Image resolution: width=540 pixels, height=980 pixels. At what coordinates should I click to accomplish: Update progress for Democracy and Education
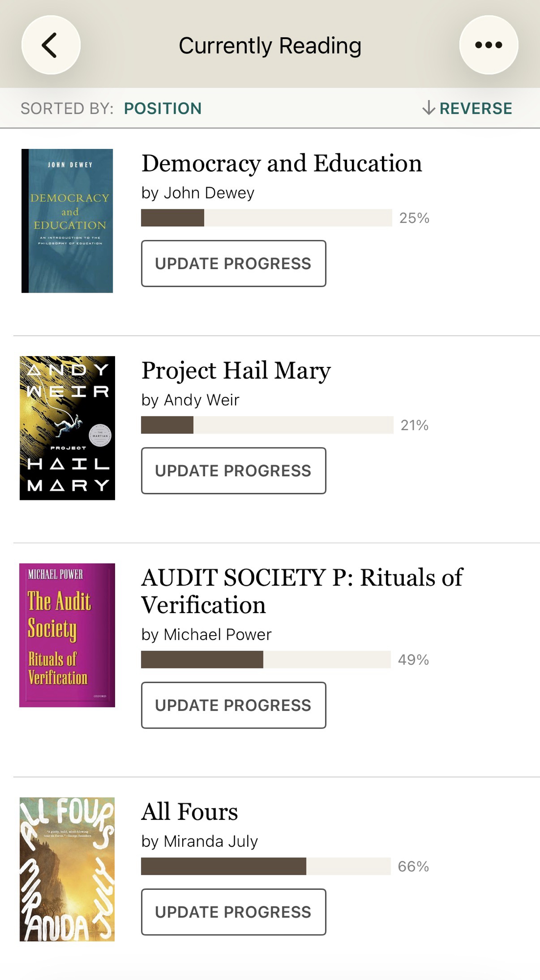[234, 264]
